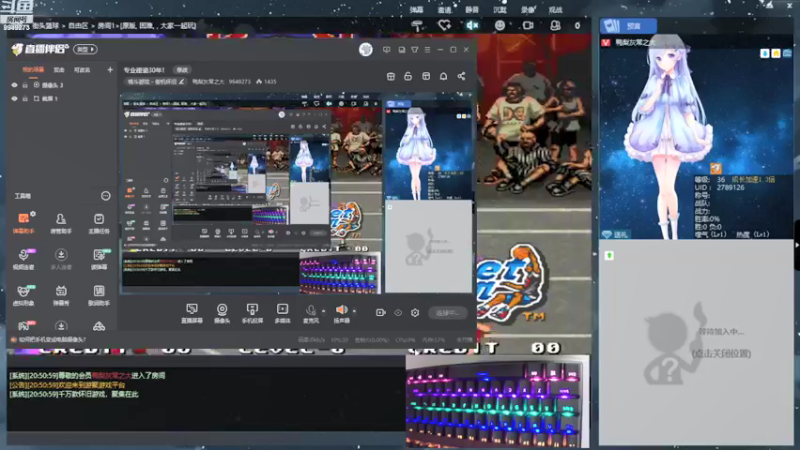Open the 弹幕秀 danmaku show tool
800x450 pixels.
pos(61,295)
